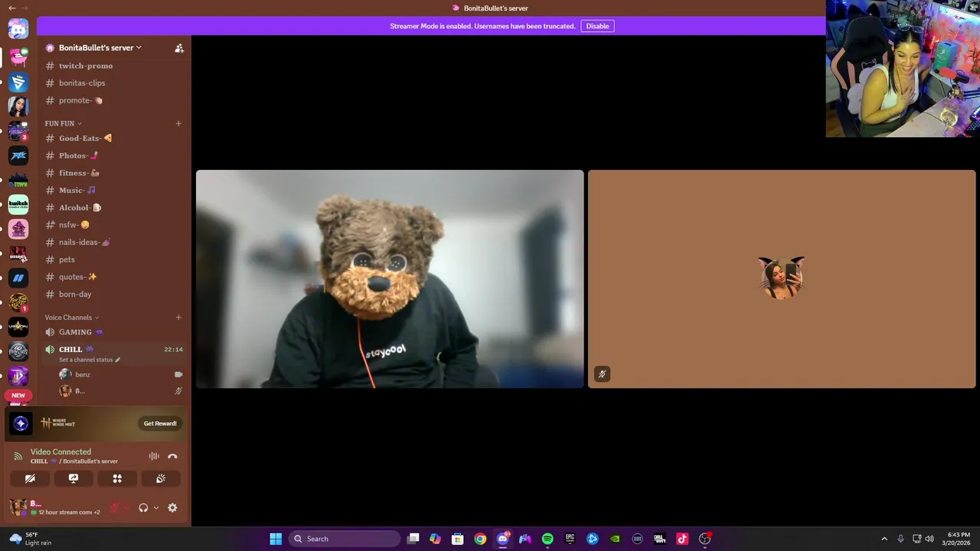Click the muted mic icon on participant tile
Image resolution: width=980 pixels, height=551 pixels.
(602, 374)
